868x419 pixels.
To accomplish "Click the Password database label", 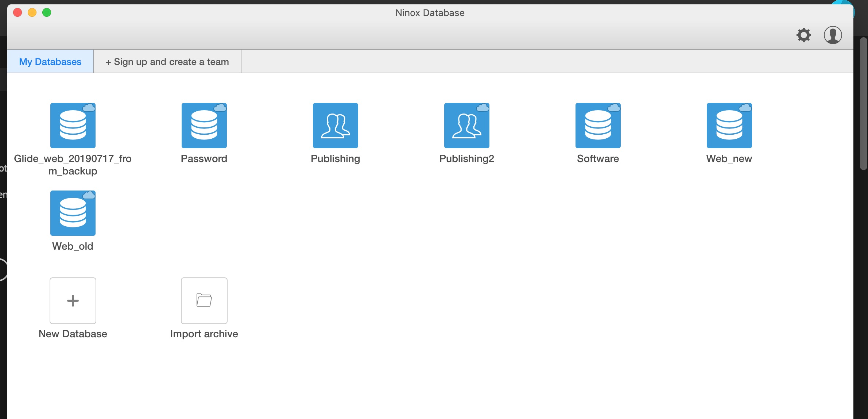I will pyautogui.click(x=204, y=159).
